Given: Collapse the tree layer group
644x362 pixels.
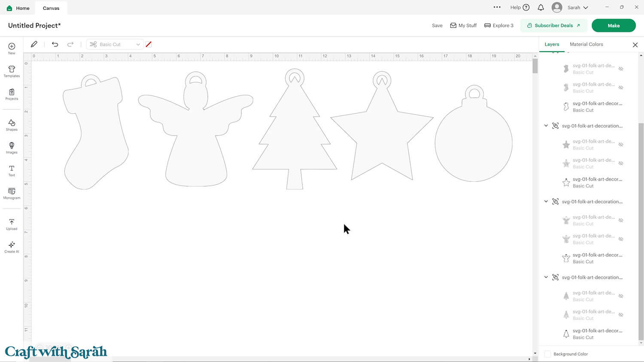Looking at the screenshot, I should point(546,278).
